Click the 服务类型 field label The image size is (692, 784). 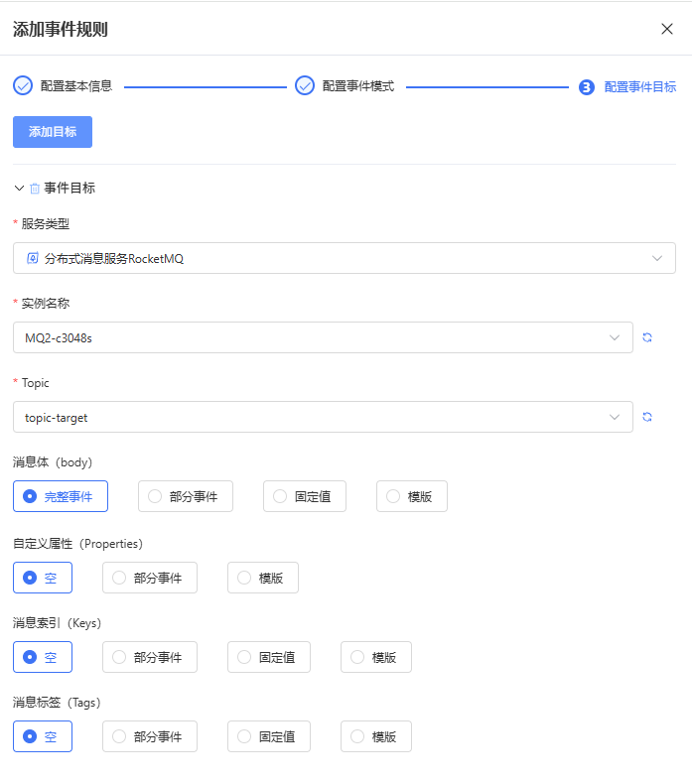(46, 224)
